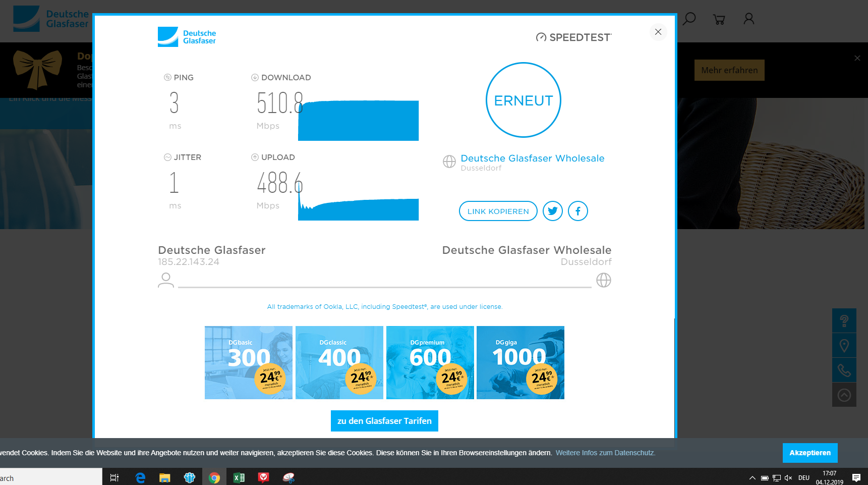Select the DGgiga 1000 tariff tile

pyautogui.click(x=520, y=362)
